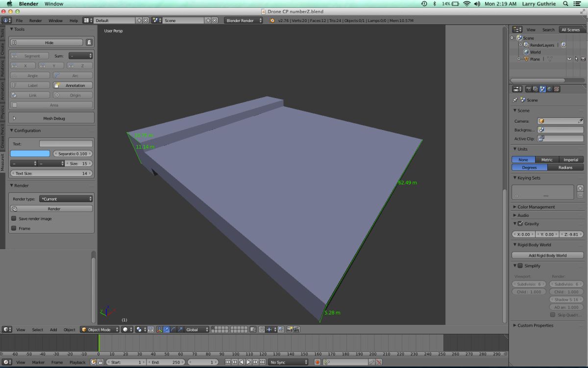Viewport: 588px width, 368px height.
Task: Expand the RenderLayers tree item
Action: 521,45
